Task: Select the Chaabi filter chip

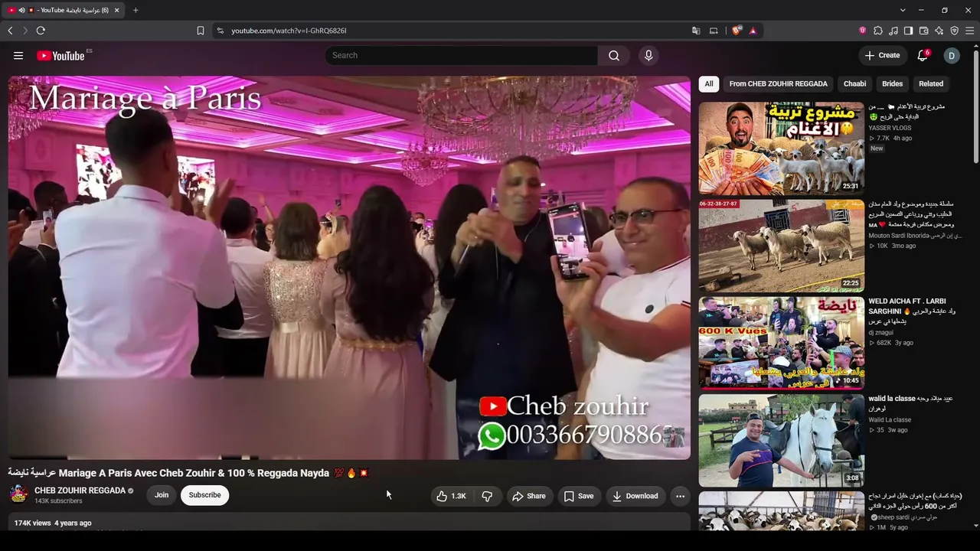Action: pyautogui.click(x=854, y=84)
